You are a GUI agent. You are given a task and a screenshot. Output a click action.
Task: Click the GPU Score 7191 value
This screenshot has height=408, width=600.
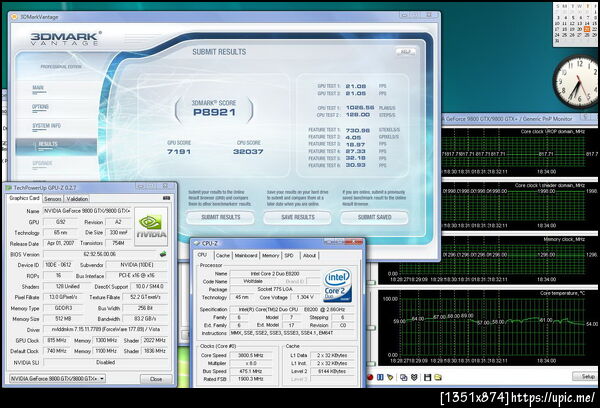click(x=179, y=152)
